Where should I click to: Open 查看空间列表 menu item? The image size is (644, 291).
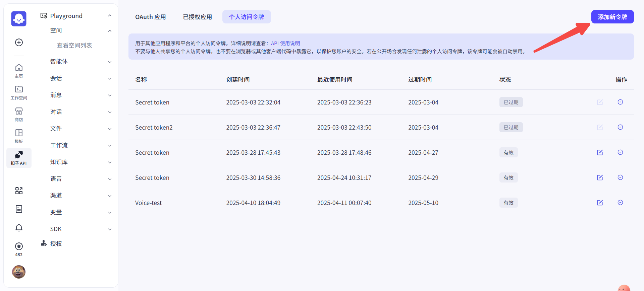click(74, 45)
